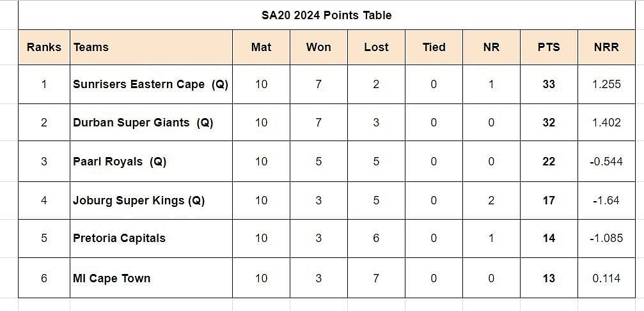Click the 33 points cell
The height and width of the screenshot is (311, 644).
pyautogui.click(x=549, y=84)
